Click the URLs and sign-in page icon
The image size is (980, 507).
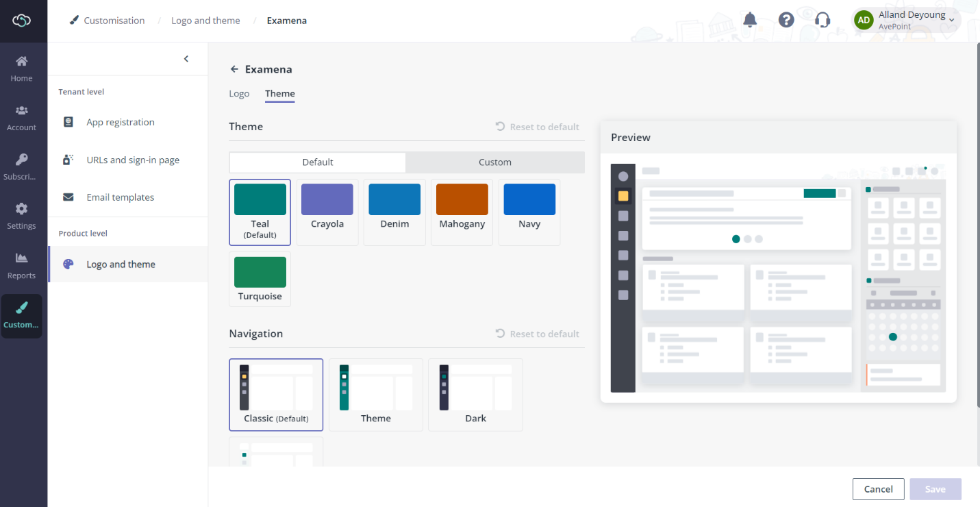pos(68,160)
